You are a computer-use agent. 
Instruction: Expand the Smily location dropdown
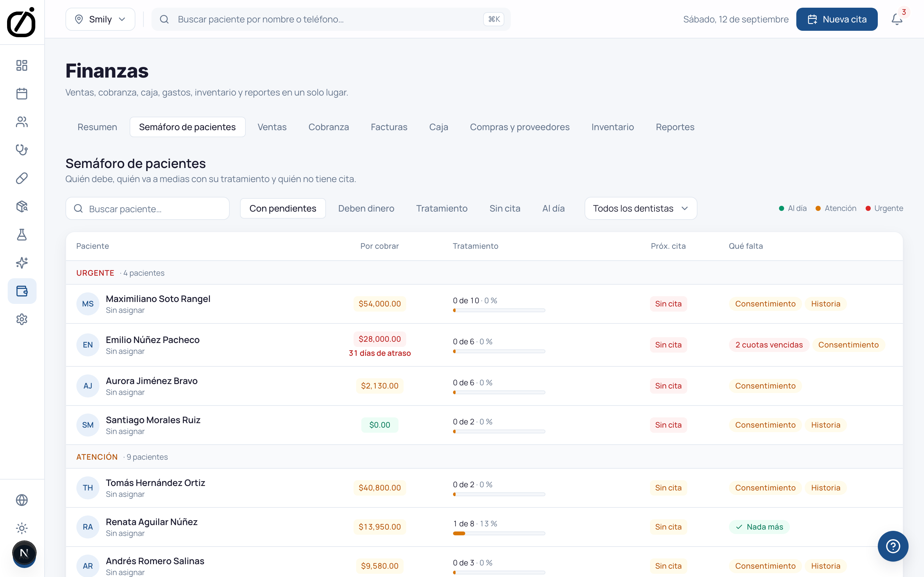pos(100,19)
